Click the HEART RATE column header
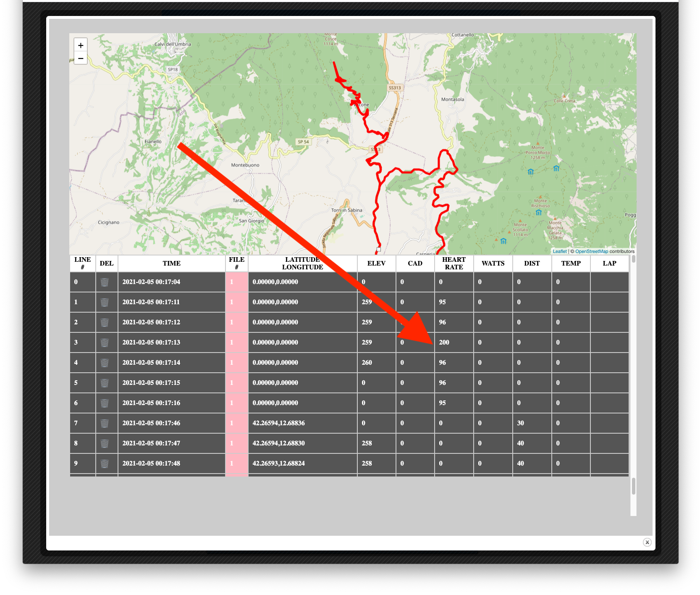Viewport: 700px width, 595px height. pyautogui.click(x=454, y=263)
